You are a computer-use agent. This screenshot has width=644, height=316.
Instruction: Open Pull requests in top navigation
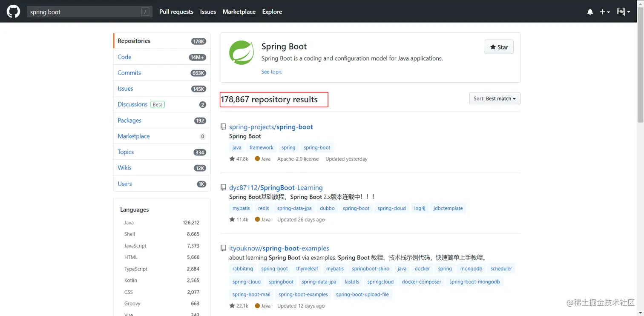click(176, 11)
